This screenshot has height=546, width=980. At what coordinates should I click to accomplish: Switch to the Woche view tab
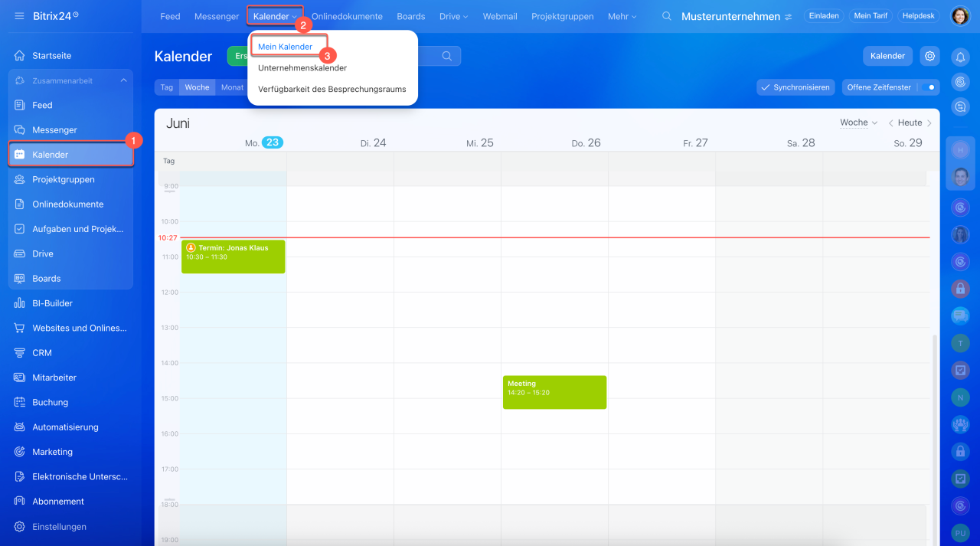coord(197,87)
